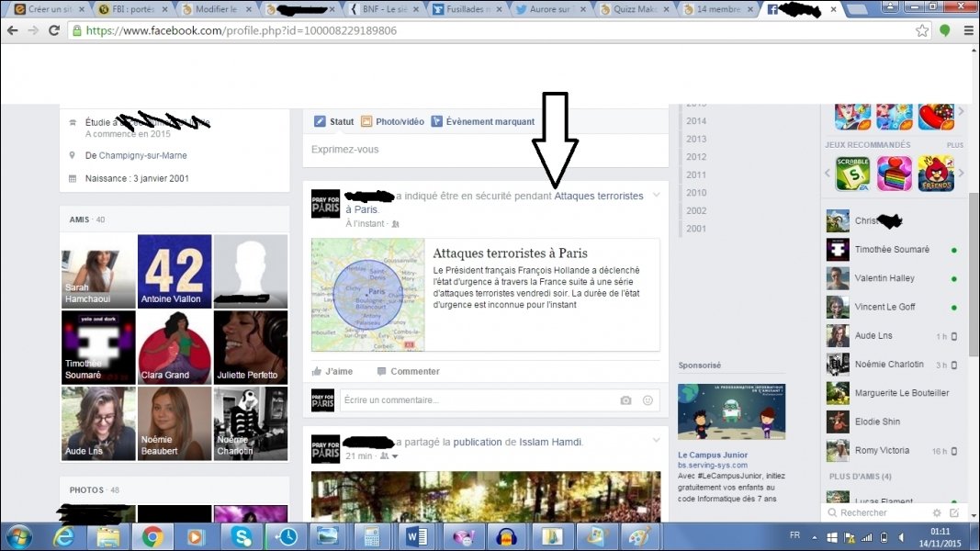Click the Scrabble game icon

click(x=852, y=174)
